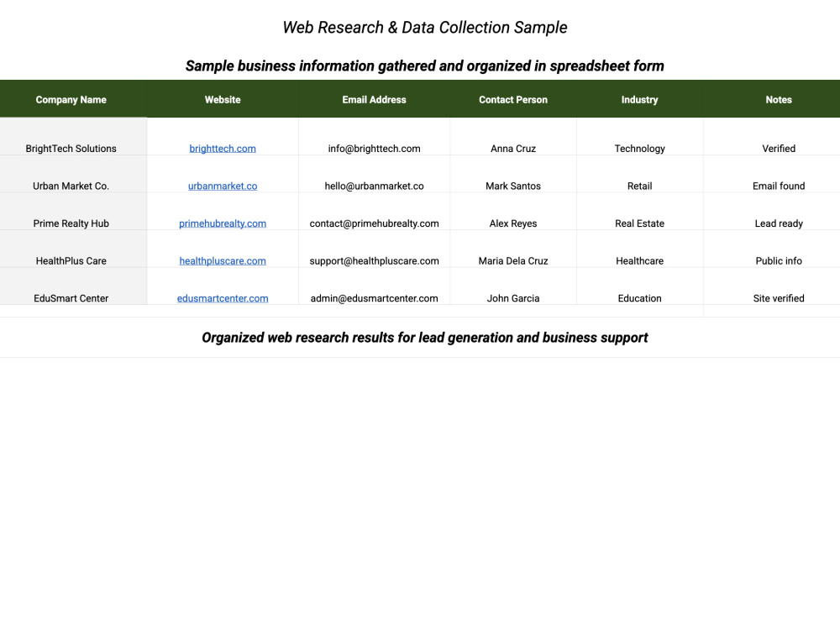Image resolution: width=840 pixels, height=630 pixels.
Task: Select the Company Name column header
Action: click(71, 100)
